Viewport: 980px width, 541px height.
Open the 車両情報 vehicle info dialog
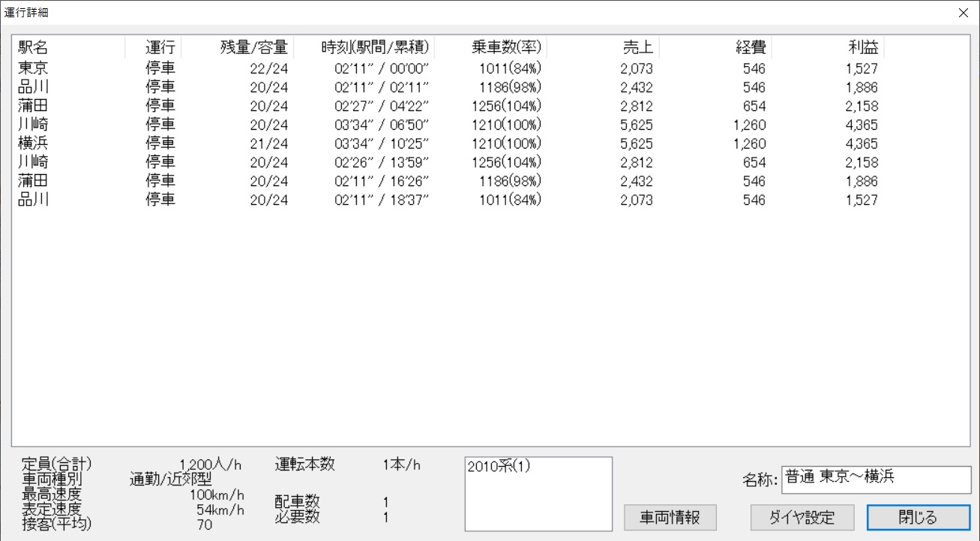[670, 517]
